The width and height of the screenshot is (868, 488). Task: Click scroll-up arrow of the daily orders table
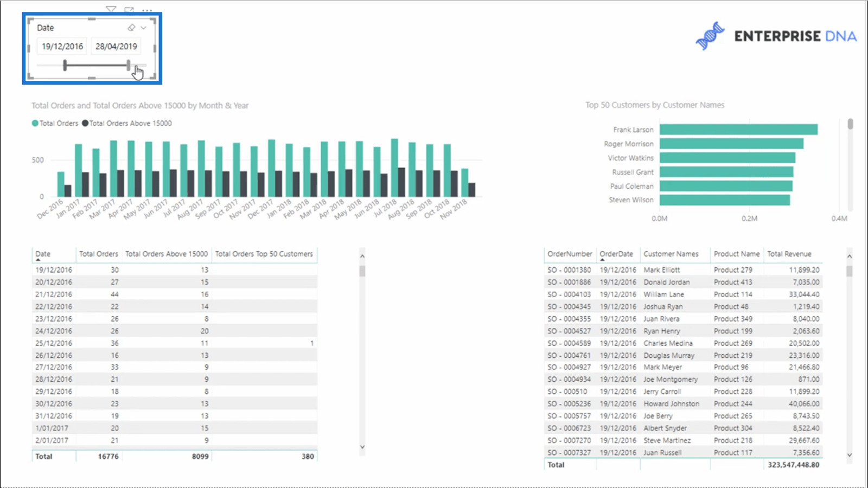tap(362, 256)
